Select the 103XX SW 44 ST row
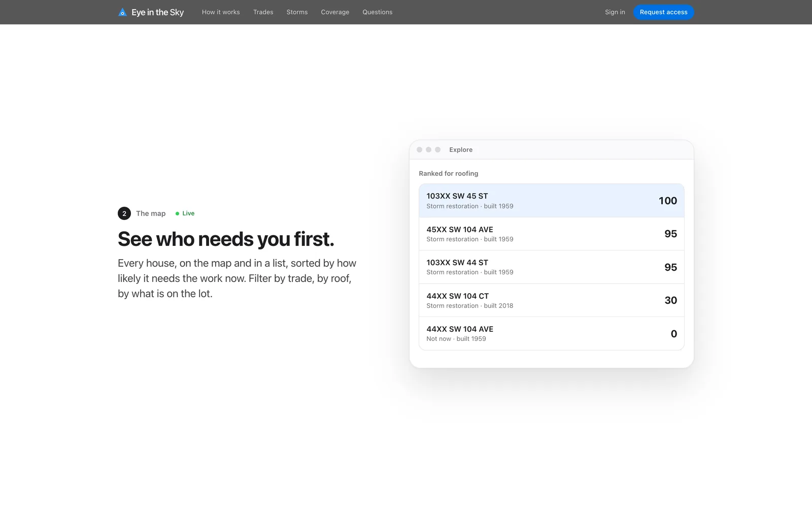The image size is (812, 508). [551, 267]
